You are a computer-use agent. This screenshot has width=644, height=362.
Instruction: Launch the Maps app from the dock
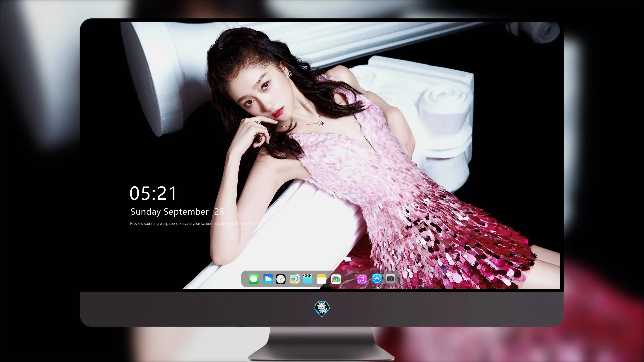[294, 279]
